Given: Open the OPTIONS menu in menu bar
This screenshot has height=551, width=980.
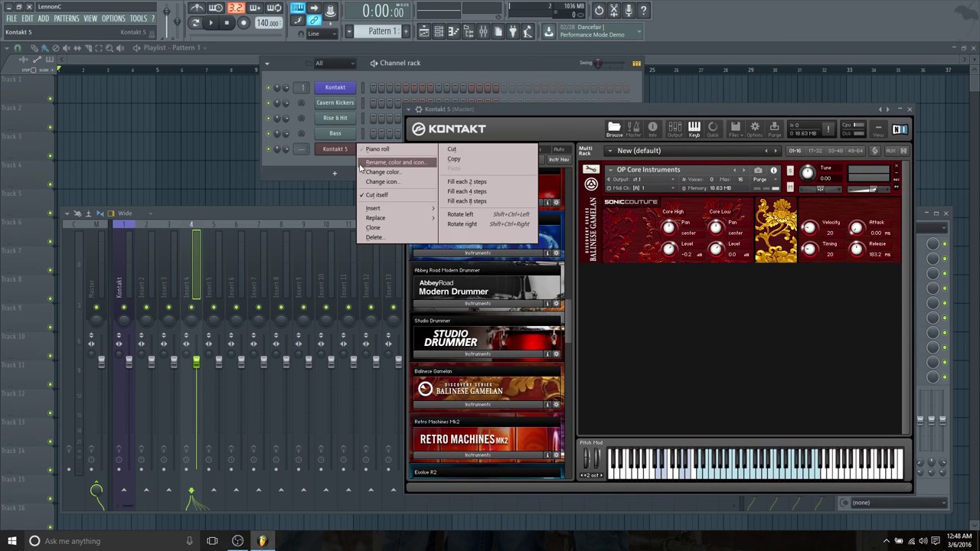Looking at the screenshot, I should point(113,18).
